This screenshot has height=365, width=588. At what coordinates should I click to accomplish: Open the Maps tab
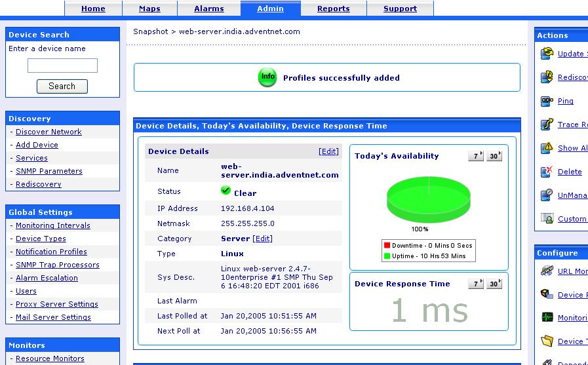149,9
